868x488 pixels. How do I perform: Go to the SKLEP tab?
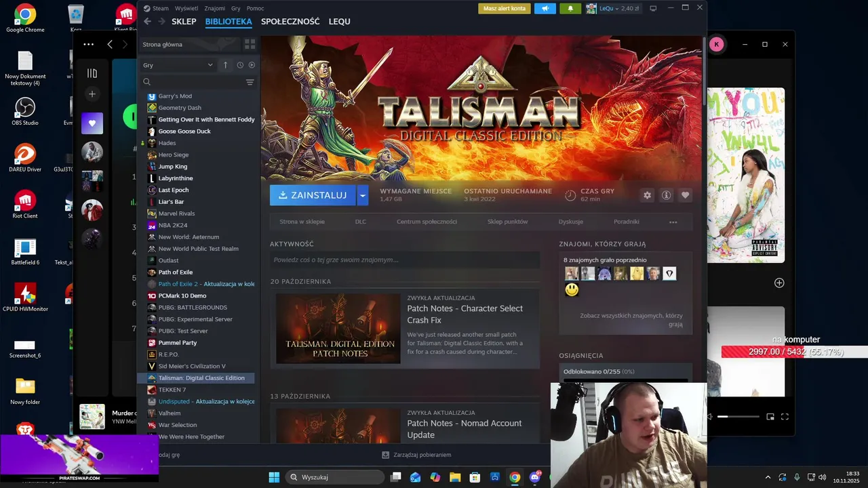point(184,22)
